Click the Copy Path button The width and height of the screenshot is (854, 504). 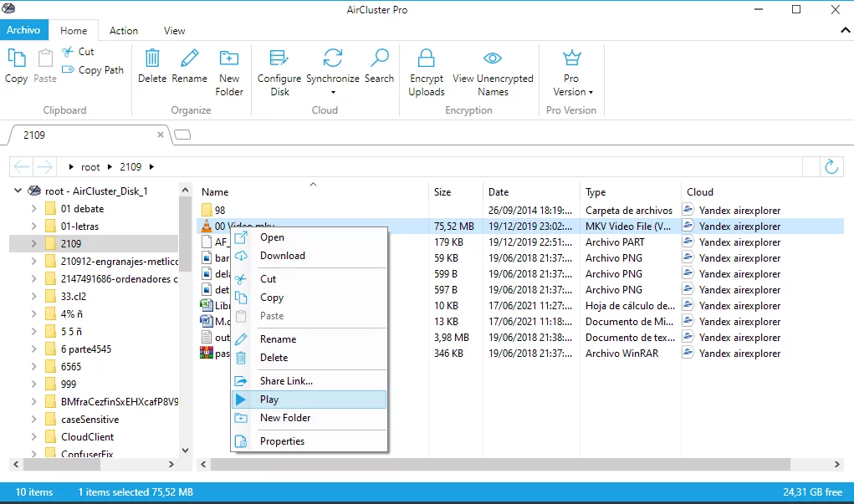[x=94, y=70]
